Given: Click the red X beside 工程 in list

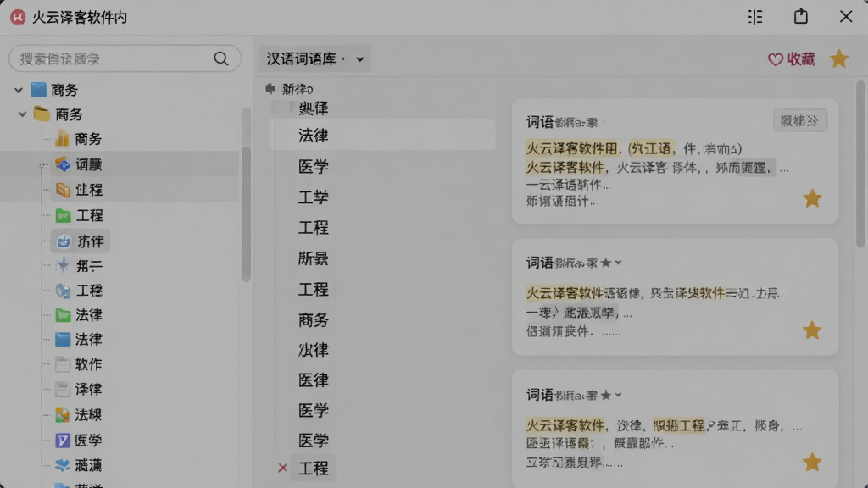Looking at the screenshot, I should [x=283, y=468].
